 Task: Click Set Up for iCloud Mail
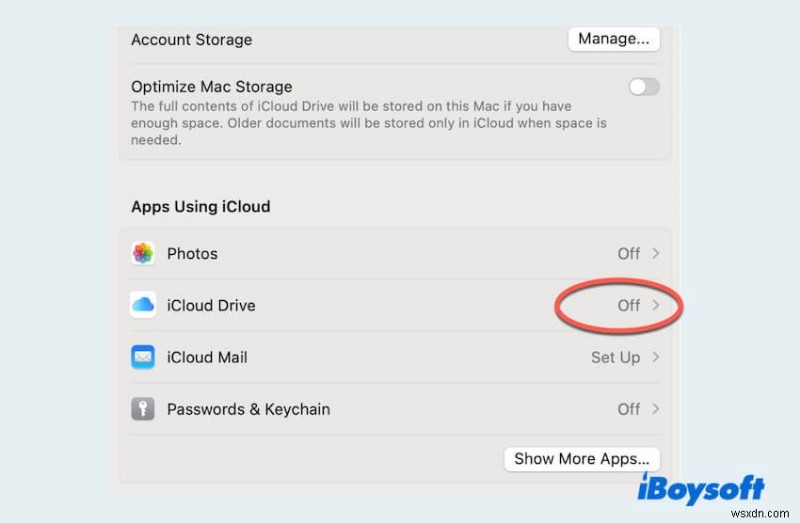(x=615, y=358)
